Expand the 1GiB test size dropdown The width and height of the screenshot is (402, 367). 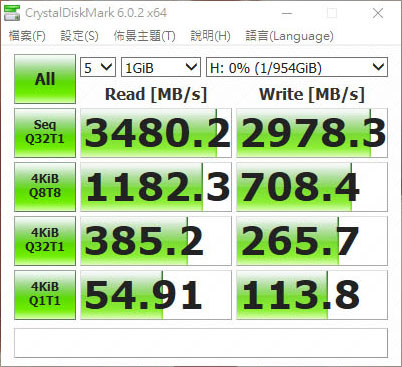tap(161, 68)
